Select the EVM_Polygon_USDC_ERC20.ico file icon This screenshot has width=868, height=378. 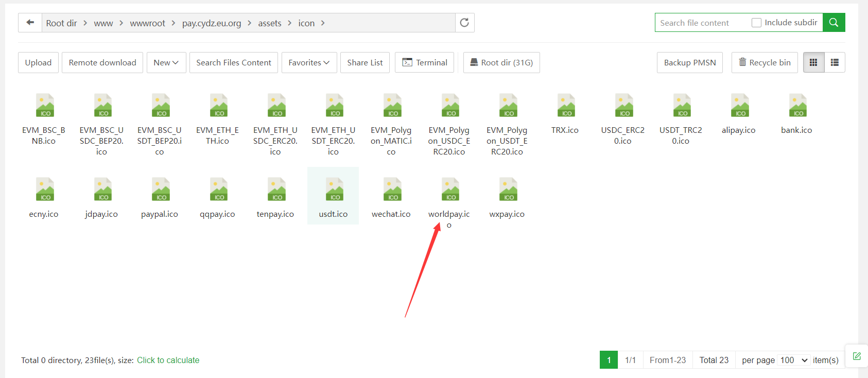(x=449, y=106)
